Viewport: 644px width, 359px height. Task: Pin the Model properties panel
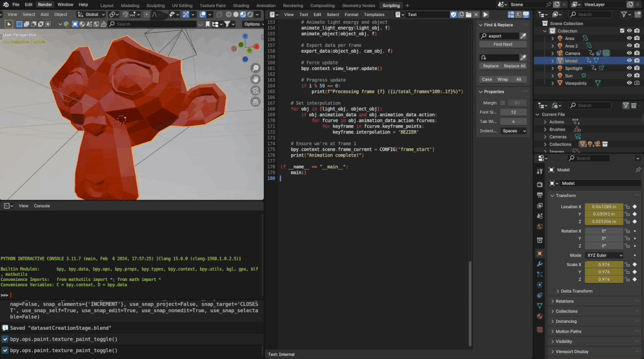pos(638,170)
